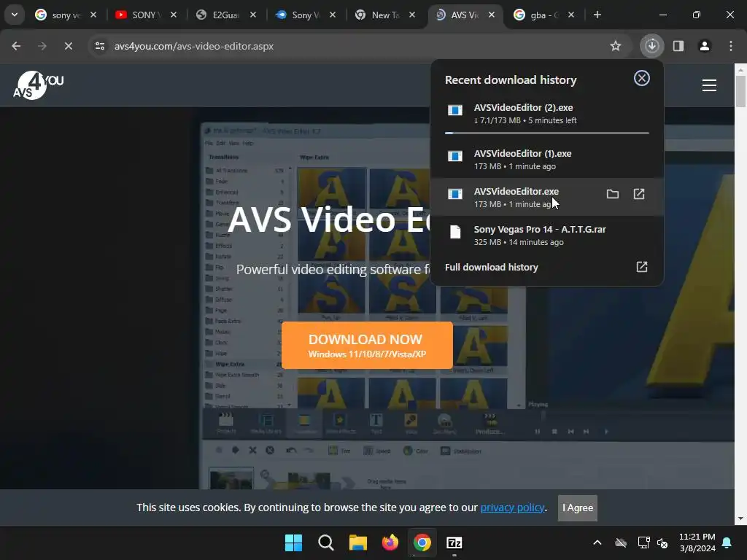Open the Chrome three-dot menu
The width and height of the screenshot is (747, 560).
pyautogui.click(x=731, y=46)
